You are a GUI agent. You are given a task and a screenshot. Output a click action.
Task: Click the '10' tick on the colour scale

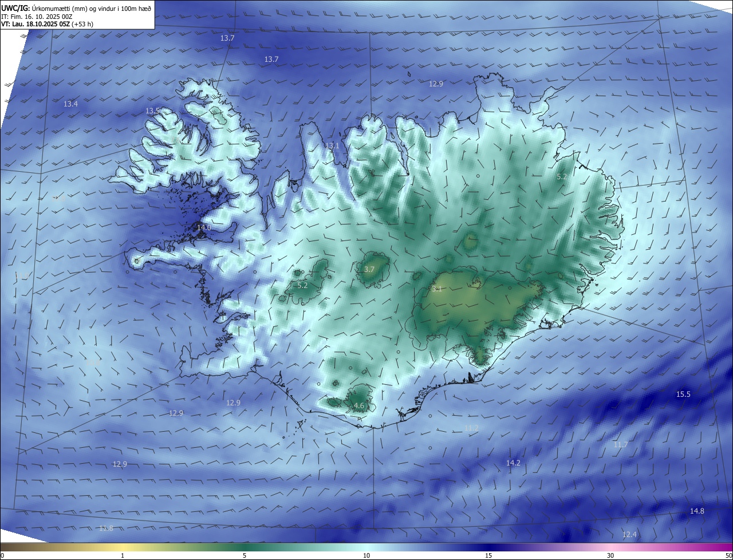(x=366, y=556)
